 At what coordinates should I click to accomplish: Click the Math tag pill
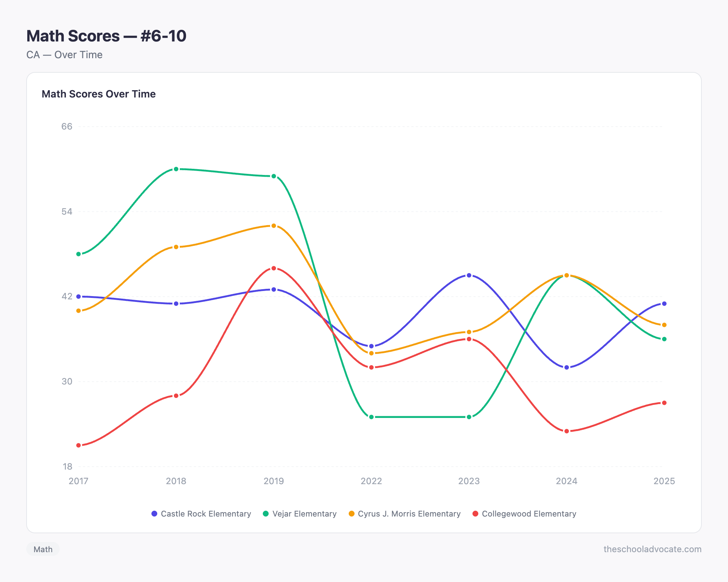point(43,549)
